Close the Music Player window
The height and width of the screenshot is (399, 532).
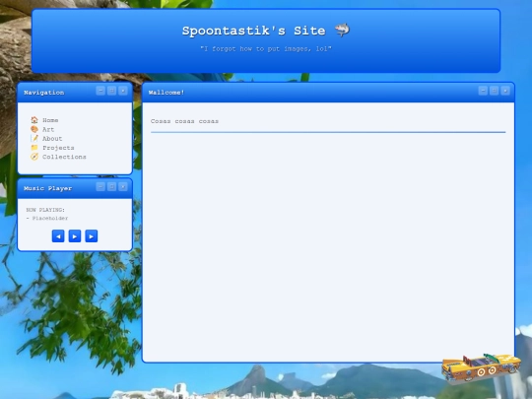(123, 186)
